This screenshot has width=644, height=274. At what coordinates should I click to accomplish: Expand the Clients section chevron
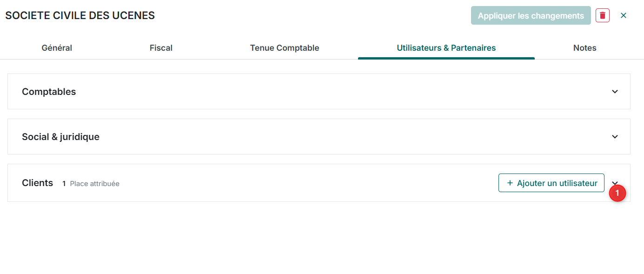(615, 182)
